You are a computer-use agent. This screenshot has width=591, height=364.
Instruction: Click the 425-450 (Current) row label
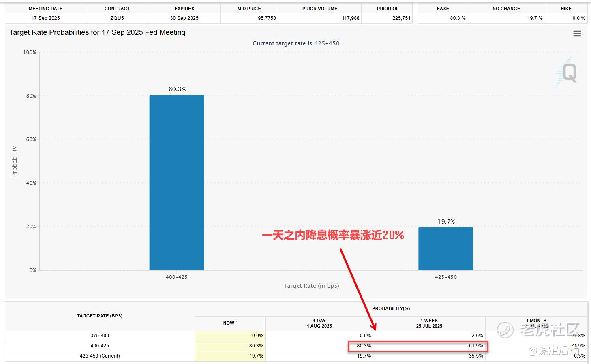tap(100, 356)
